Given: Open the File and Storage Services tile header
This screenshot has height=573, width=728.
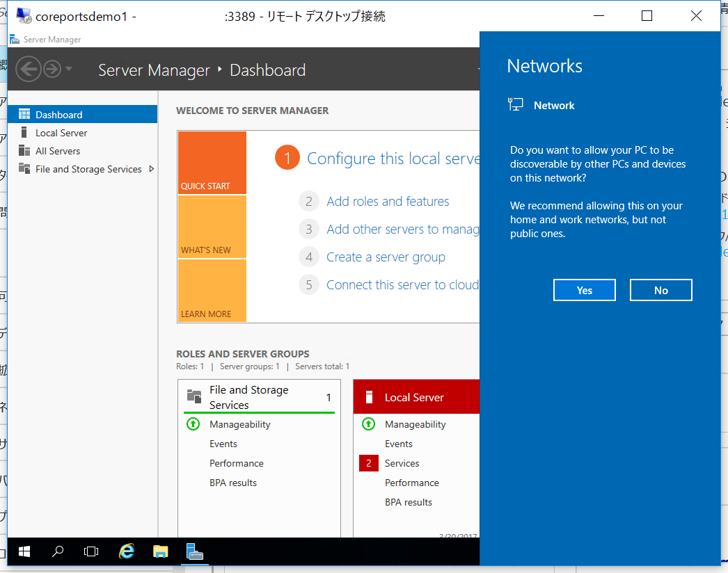Looking at the screenshot, I should (259, 397).
